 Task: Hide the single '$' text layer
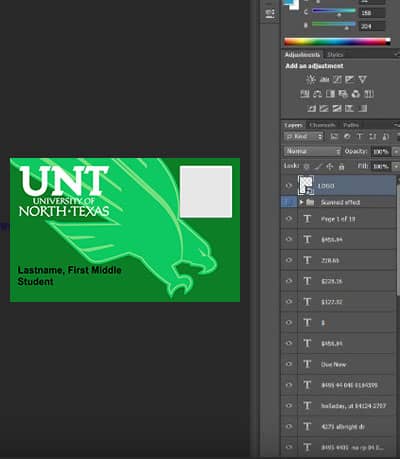coord(289,323)
